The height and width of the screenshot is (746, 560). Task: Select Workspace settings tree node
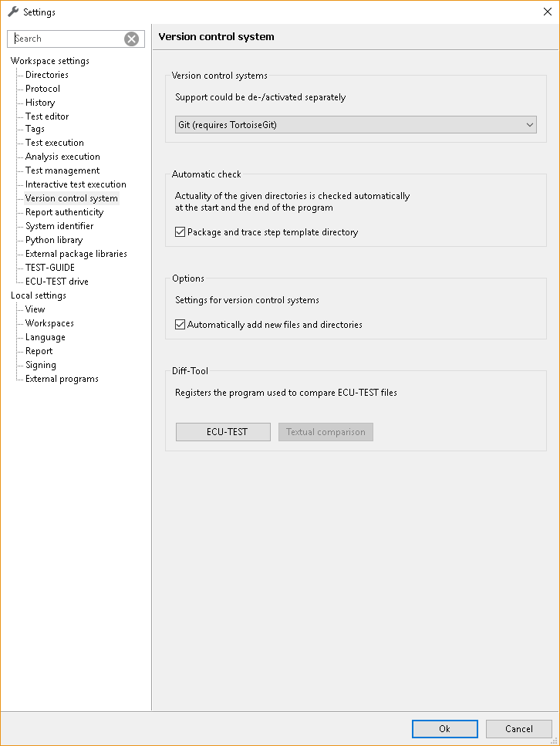tap(50, 61)
